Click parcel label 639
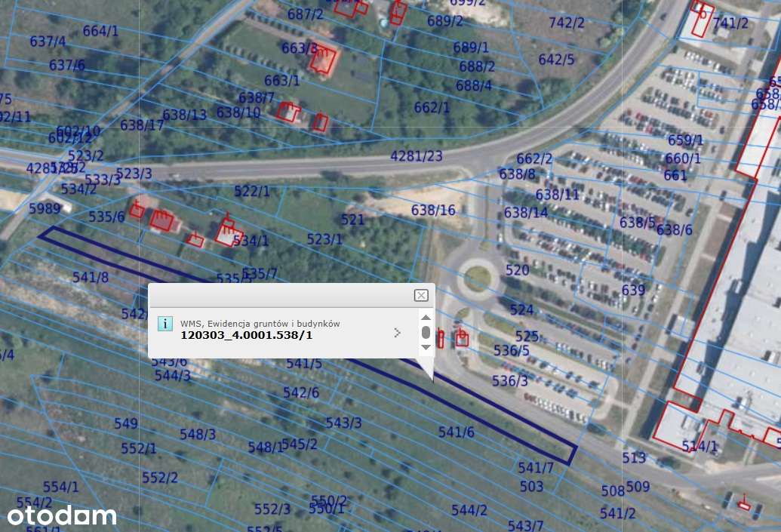Viewport: 781px width, 532px height. (x=634, y=290)
